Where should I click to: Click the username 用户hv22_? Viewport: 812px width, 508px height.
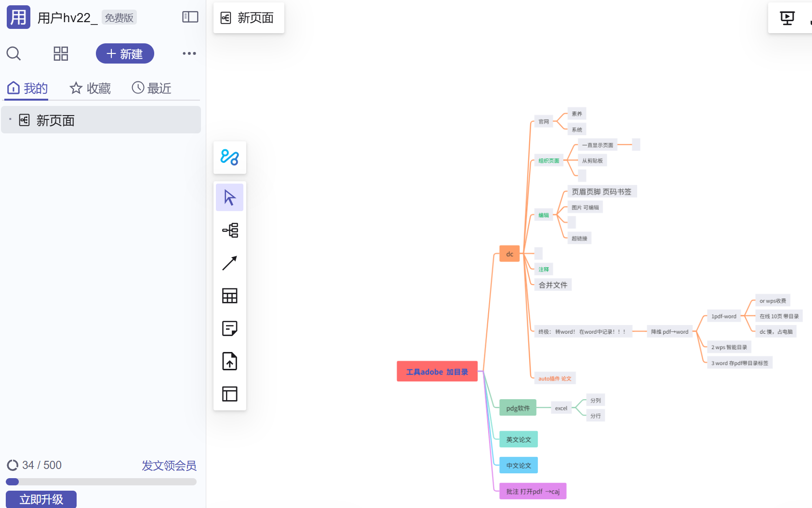point(67,18)
